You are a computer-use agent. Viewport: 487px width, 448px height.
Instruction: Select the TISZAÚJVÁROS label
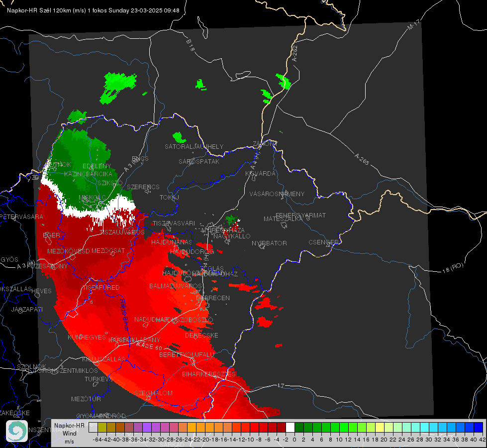pyautogui.click(x=122, y=232)
